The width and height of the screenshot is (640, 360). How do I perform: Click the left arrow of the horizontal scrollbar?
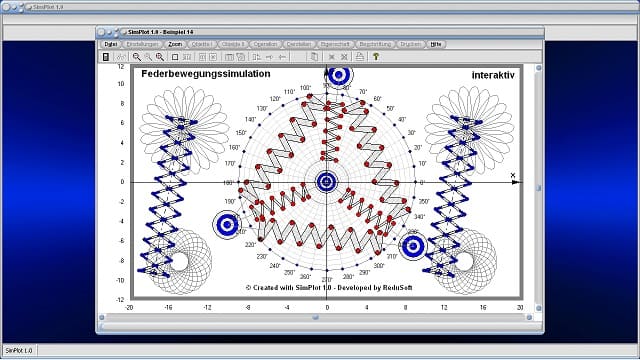tap(102, 317)
